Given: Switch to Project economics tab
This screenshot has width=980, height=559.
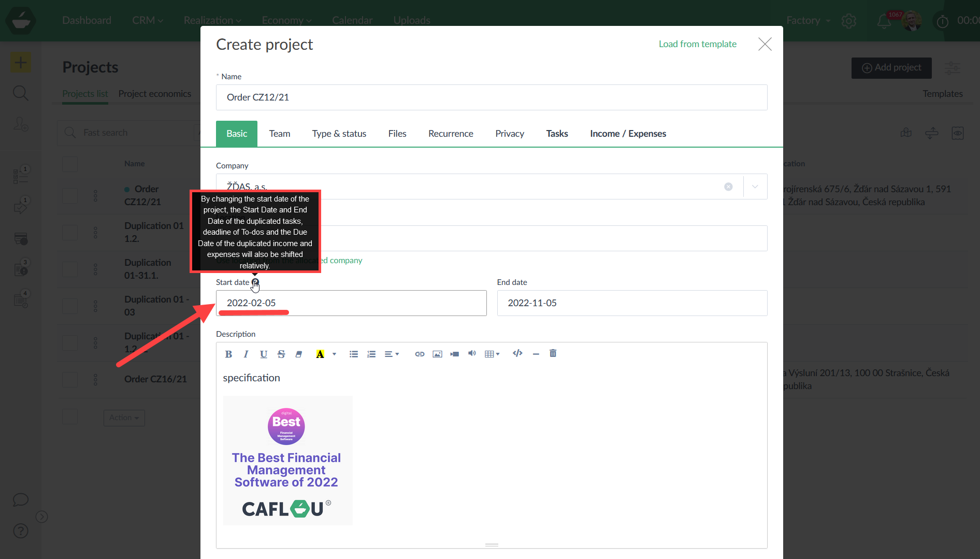Looking at the screenshot, I should coord(154,94).
